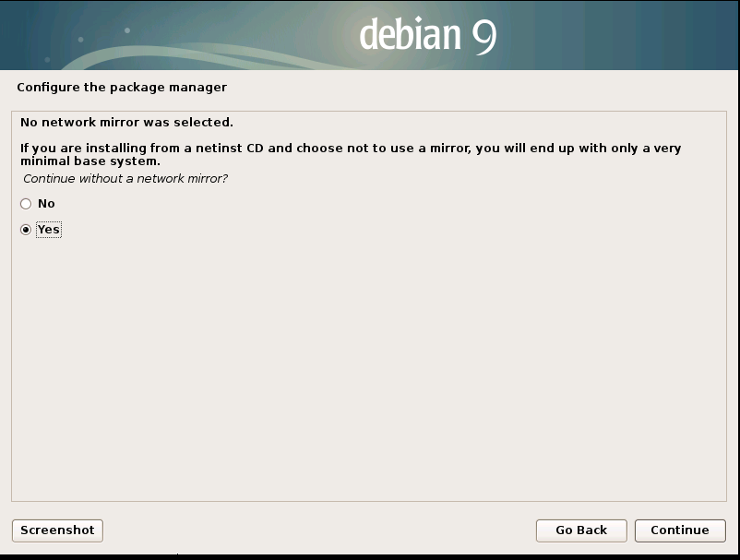Click the "Continue without a network mirror?" question
This screenshot has height=560, width=740.
pyautogui.click(x=125, y=179)
